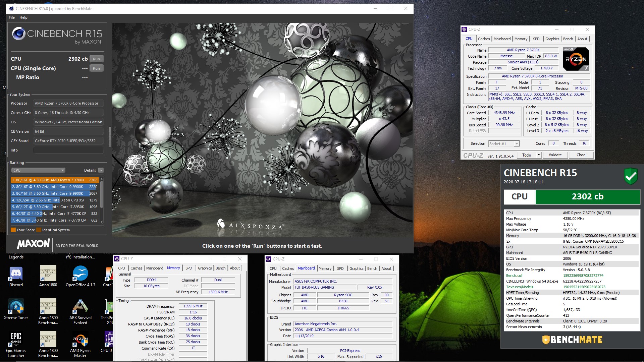Click the Textures/Models link in BenchMate
Image resolution: width=644 pixels, height=362 pixels.
tap(520, 287)
